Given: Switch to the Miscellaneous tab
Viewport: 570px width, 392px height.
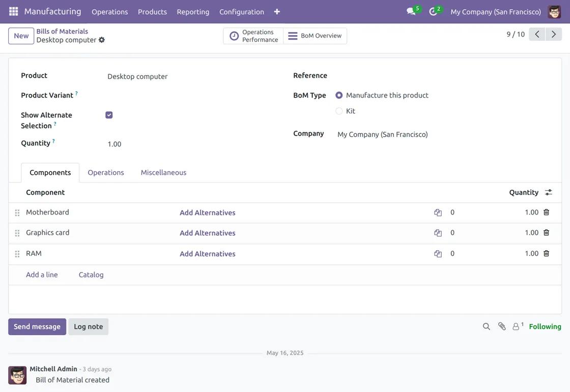Looking at the screenshot, I should 163,173.
